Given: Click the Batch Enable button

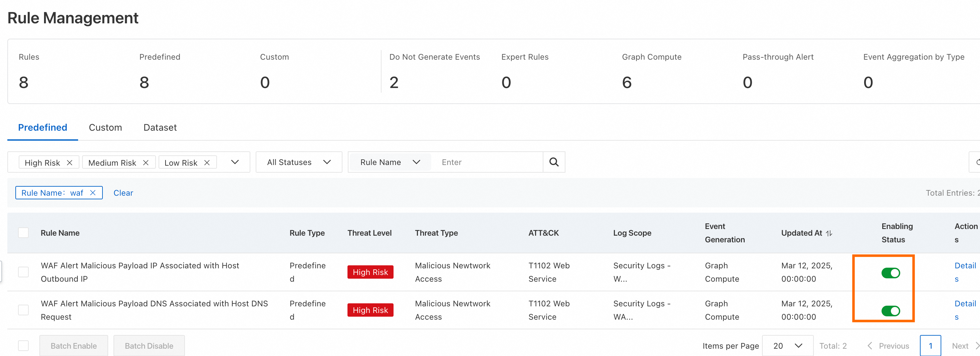Looking at the screenshot, I should click(74, 346).
